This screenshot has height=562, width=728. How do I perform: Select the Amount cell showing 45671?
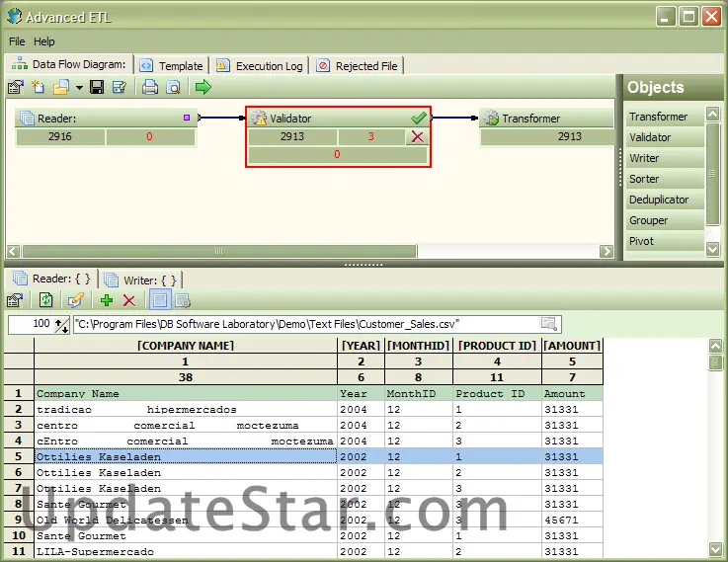tap(572, 520)
